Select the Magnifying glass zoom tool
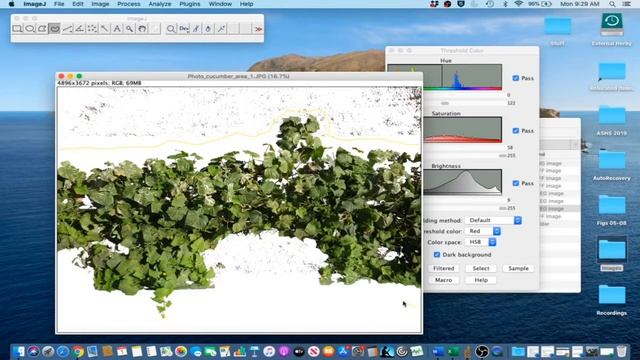The height and width of the screenshot is (360, 640). [x=129, y=29]
